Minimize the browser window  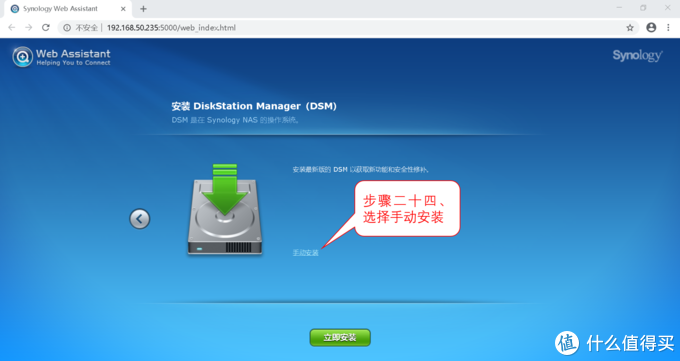[619, 8]
